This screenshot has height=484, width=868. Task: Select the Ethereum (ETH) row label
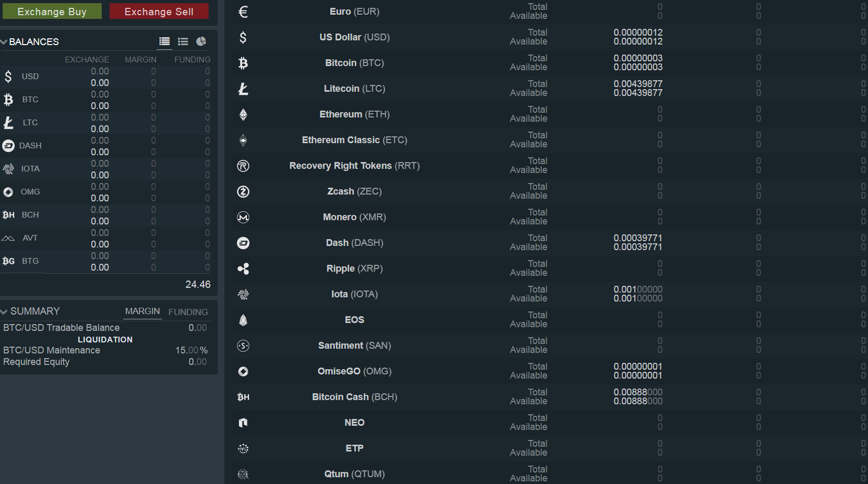point(354,114)
